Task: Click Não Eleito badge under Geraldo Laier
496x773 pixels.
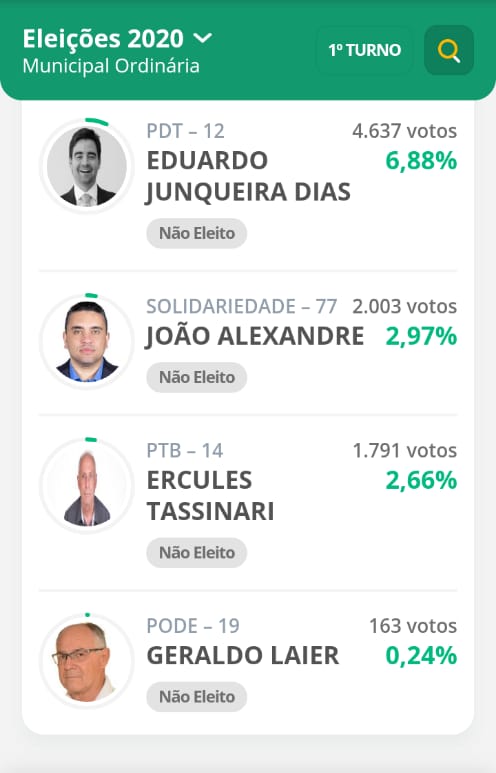Action: point(197,697)
